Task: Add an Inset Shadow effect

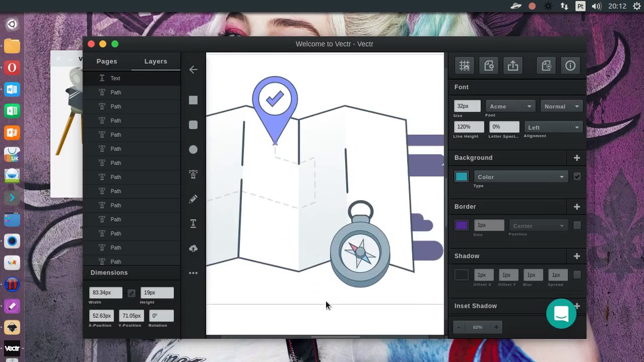Action: coord(577,306)
